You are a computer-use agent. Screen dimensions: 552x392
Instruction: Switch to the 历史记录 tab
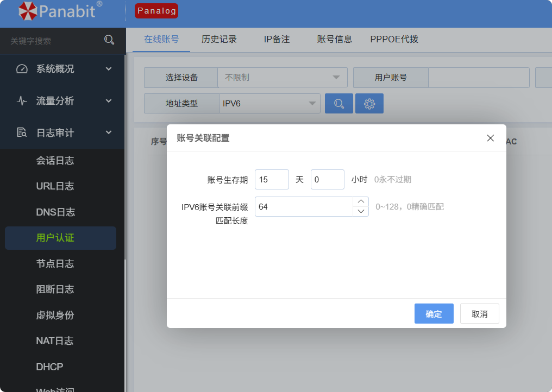pos(219,39)
